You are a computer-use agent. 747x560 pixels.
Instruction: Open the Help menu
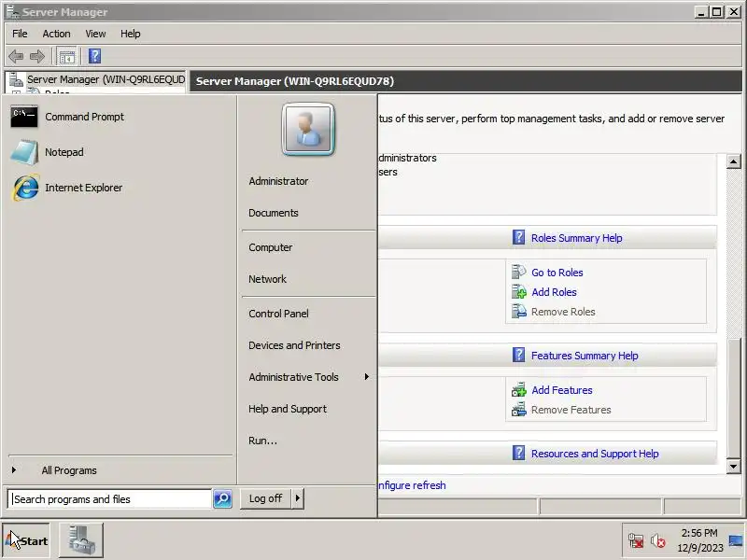tap(130, 34)
